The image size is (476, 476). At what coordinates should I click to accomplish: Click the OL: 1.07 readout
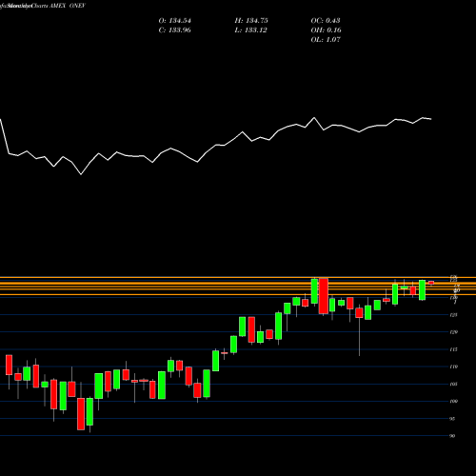tap(326, 40)
